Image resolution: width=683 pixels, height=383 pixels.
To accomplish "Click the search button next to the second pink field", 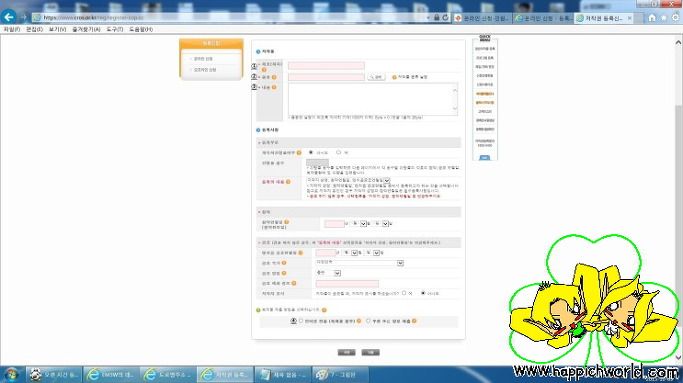I will coord(376,77).
